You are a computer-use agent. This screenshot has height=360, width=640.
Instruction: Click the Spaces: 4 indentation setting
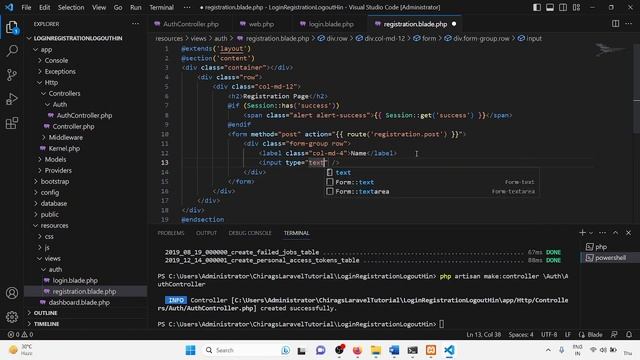(x=521, y=334)
